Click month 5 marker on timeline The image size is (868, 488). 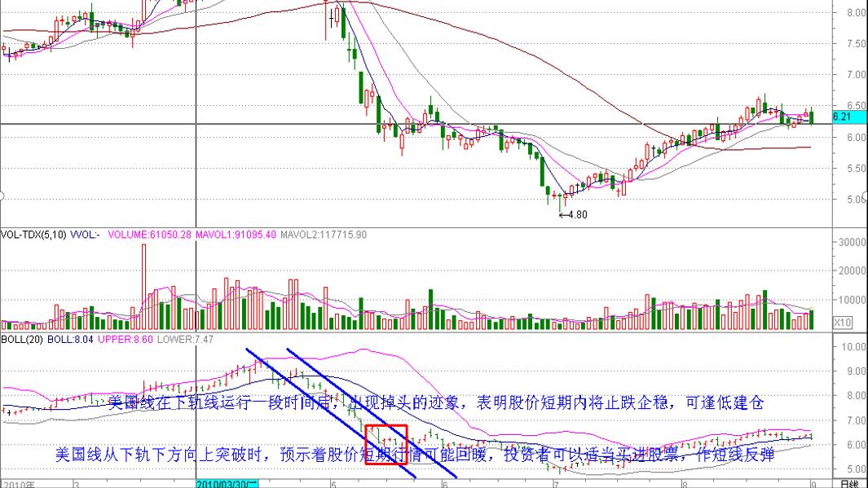333,485
